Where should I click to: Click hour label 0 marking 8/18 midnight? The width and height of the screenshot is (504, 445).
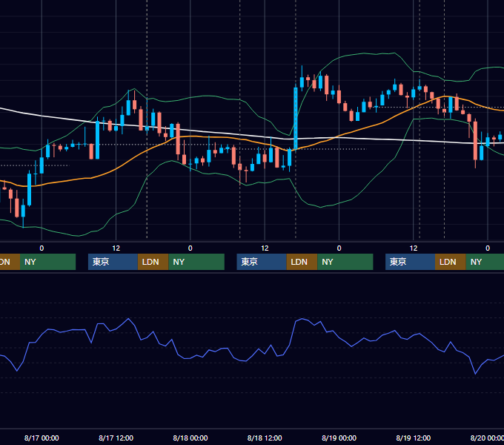(190, 248)
